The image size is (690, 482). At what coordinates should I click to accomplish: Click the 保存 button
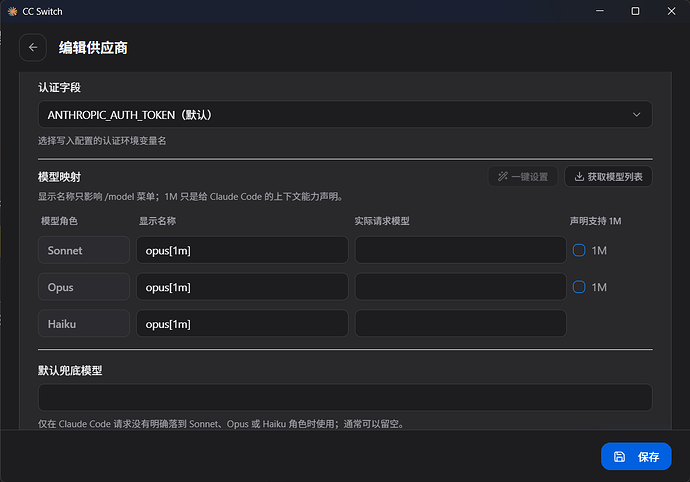pos(636,456)
